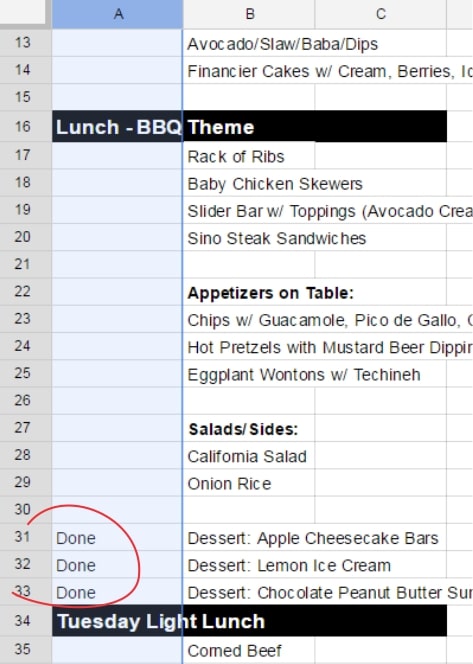Click 'Done' cell in row 32
The width and height of the screenshot is (473, 664).
(x=118, y=565)
